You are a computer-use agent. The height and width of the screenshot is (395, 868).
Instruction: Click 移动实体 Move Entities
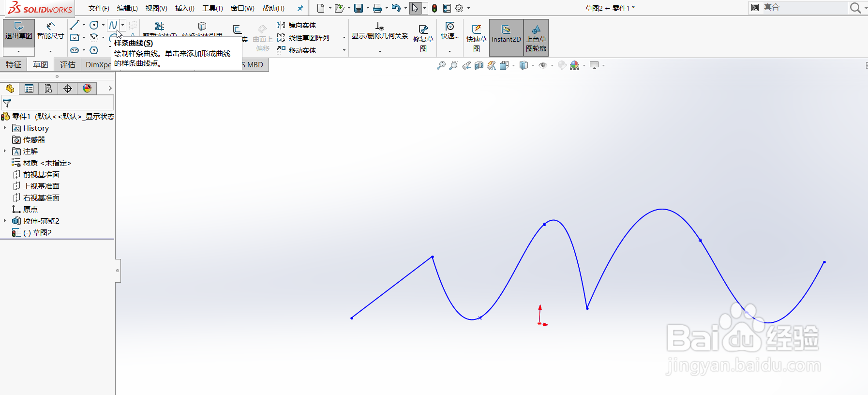coord(296,50)
